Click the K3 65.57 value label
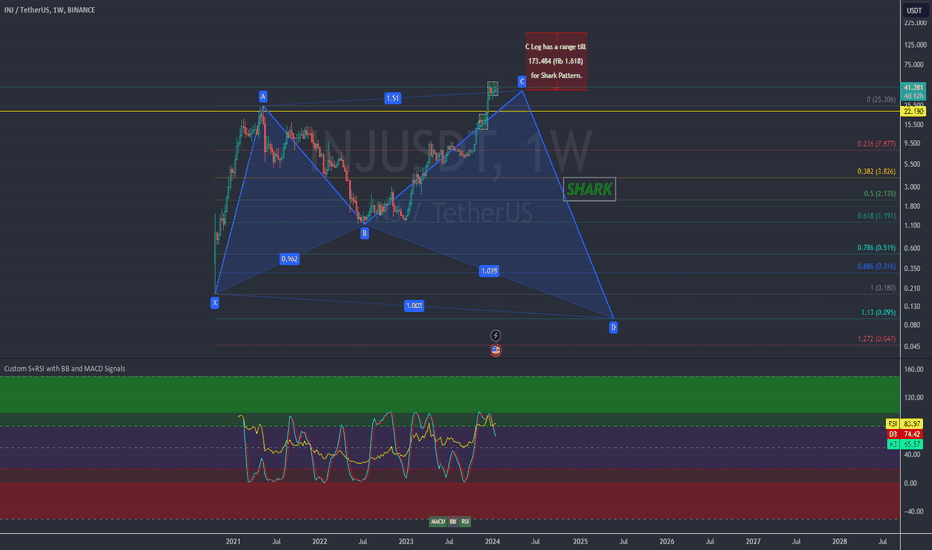This screenshot has width=932, height=550. [905, 444]
